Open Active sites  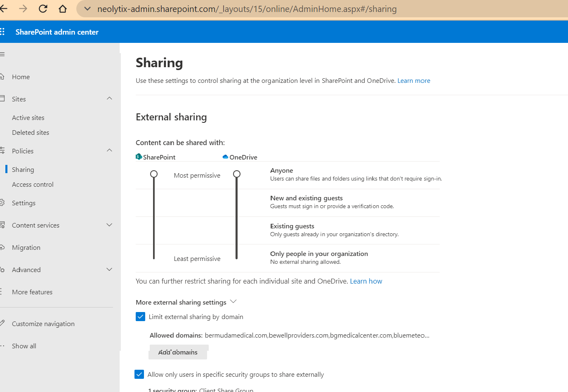click(x=28, y=118)
